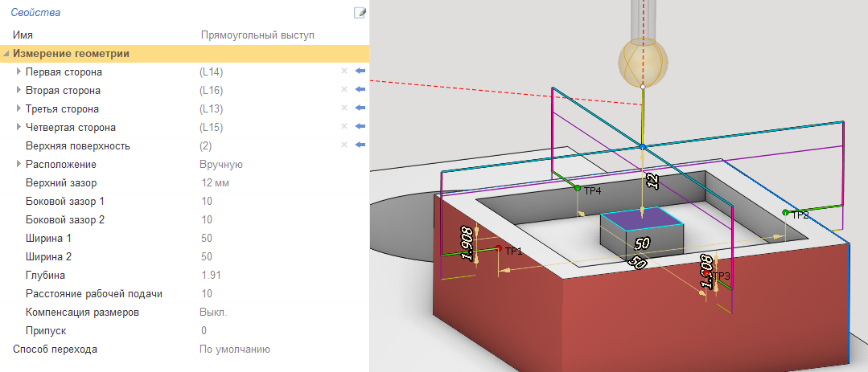Edit the Имя field Прямоугольный выступ
Screen dimensions: 868x372
[x=256, y=35]
